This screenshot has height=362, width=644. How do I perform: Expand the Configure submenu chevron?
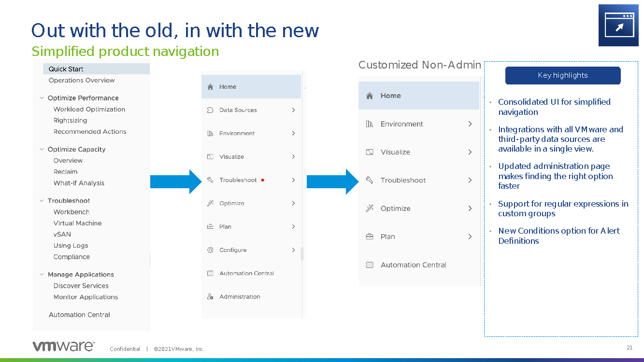pyautogui.click(x=293, y=250)
